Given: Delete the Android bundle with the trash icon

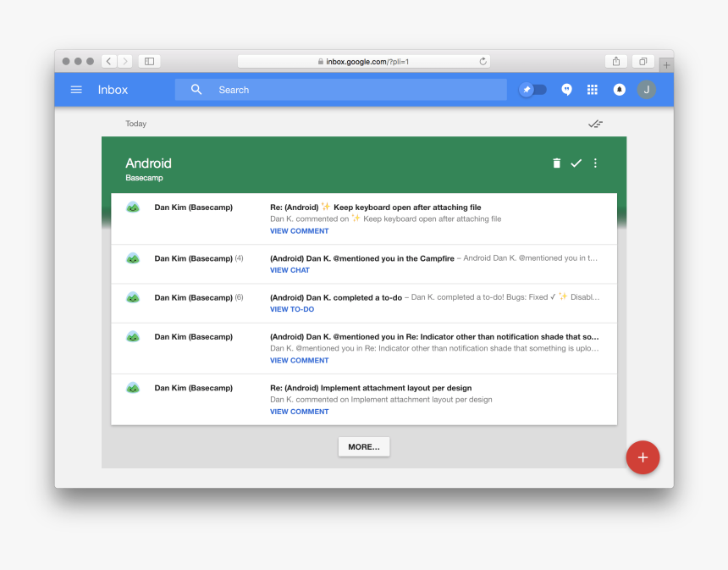Looking at the screenshot, I should coord(557,163).
